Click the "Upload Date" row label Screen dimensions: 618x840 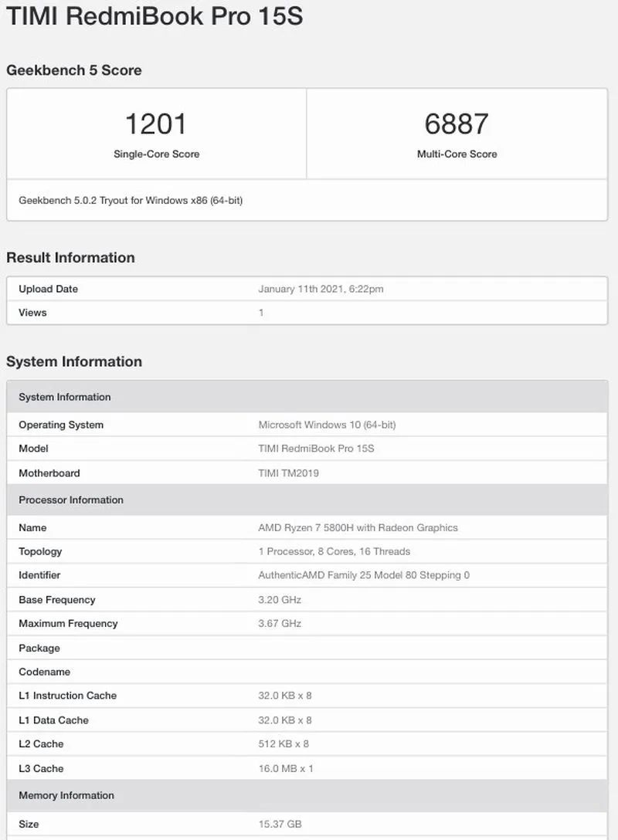[48, 289]
